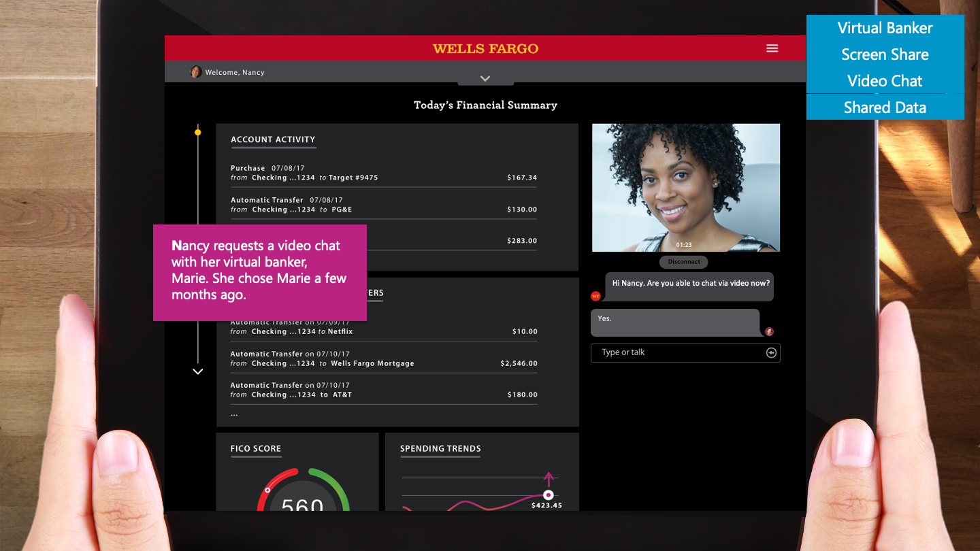Focus the "Type or talk" chat input
Image resolution: width=980 pixels, height=551 pixels.
tap(685, 352)
